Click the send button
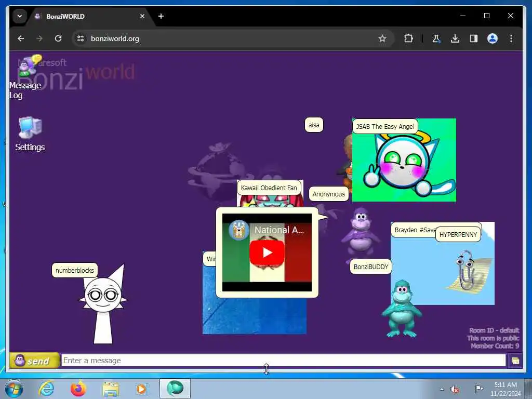The image size is (532, 399). tap(34, 361)
